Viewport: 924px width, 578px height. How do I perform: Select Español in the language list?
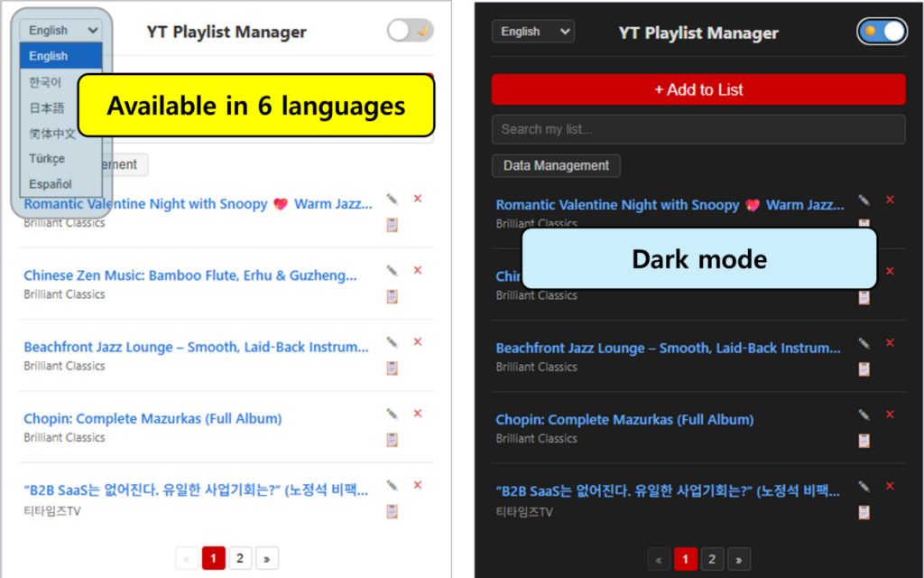coord(51,184)
